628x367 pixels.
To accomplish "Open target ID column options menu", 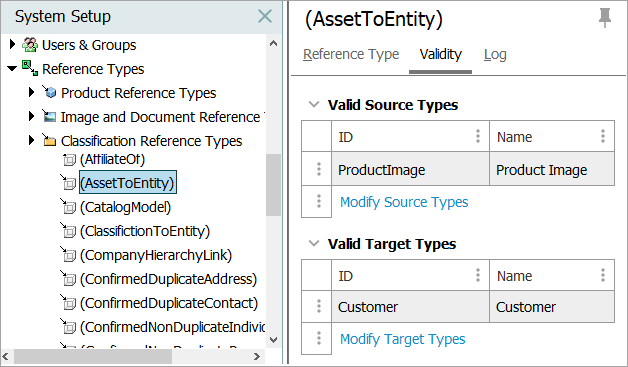I will click(478, 275).
